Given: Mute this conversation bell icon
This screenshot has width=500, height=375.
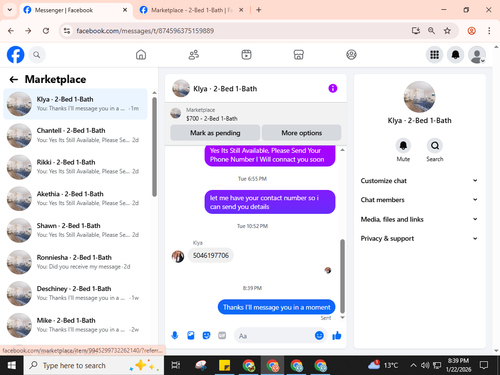Looking at the screenshot, I should (x=403, y=146).
